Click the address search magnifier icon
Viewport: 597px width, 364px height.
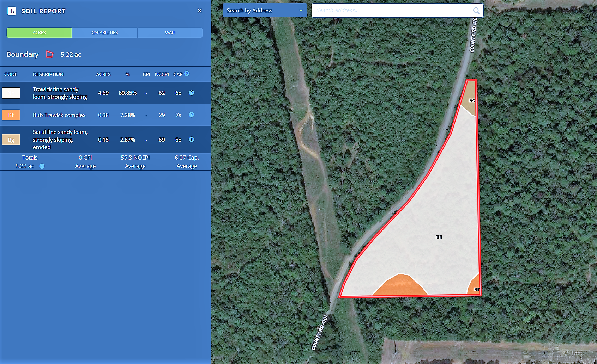point(476,11)
